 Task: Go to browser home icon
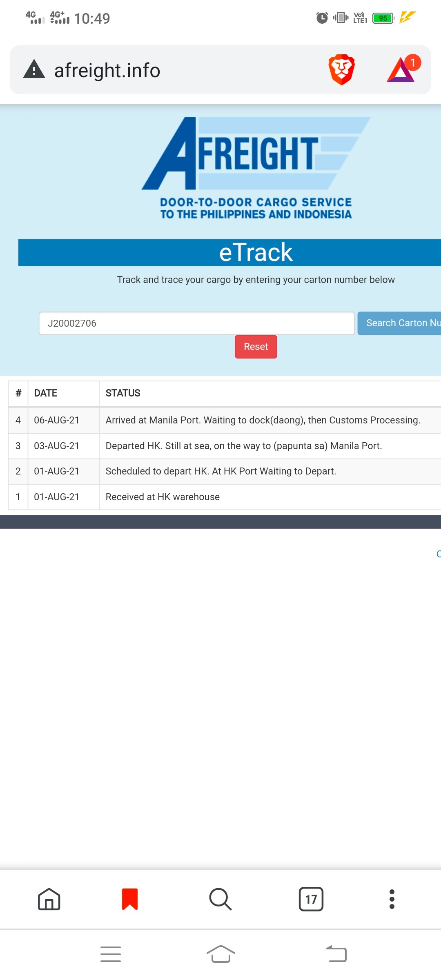pos(49,899)
